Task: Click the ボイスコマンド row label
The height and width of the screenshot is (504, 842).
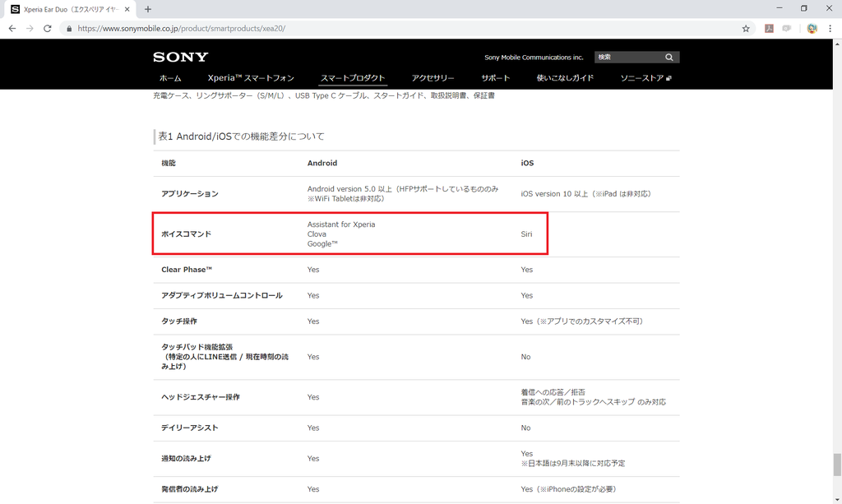Action: [187, 234]
